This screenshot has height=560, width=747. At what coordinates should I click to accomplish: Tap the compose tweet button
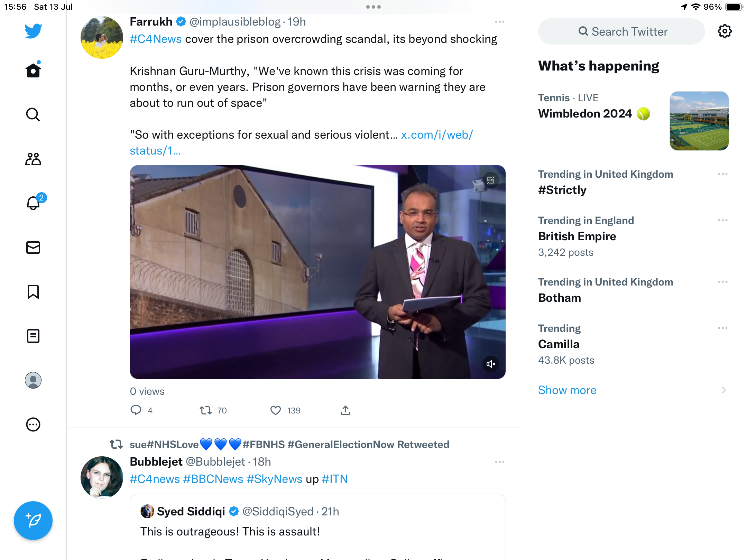33,520
